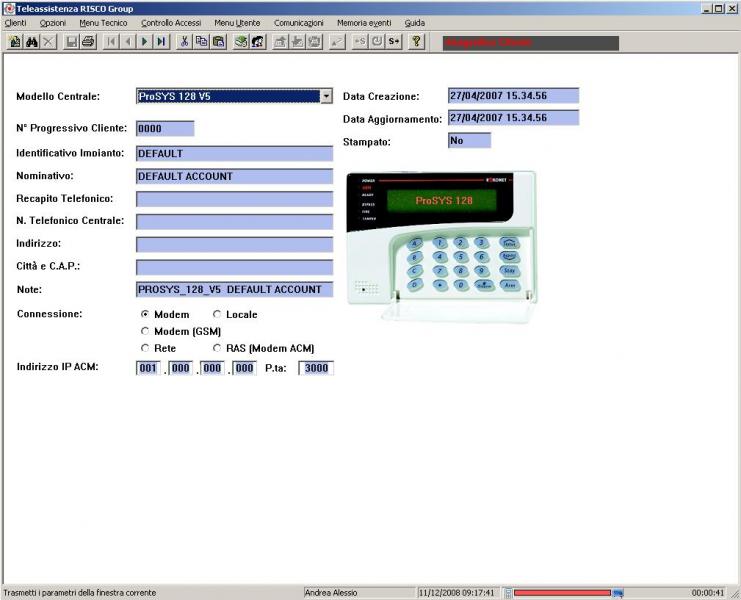The image size is (741, 600).
Task: Click the first IP octet field 001
Action: point(148,368)
